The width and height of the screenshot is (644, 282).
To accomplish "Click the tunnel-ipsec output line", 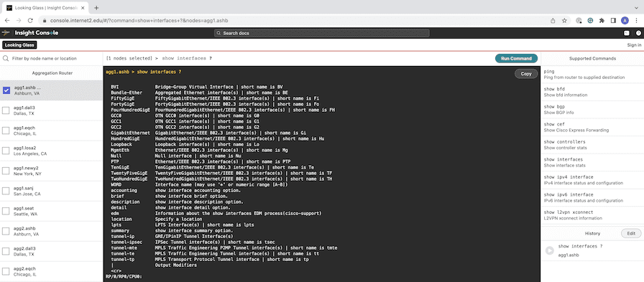I will tap(193, 243).
